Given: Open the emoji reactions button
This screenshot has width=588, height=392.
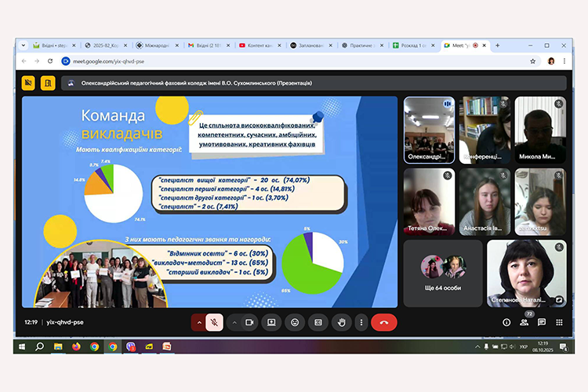Looking at the screenshot, I should [295, 322].
